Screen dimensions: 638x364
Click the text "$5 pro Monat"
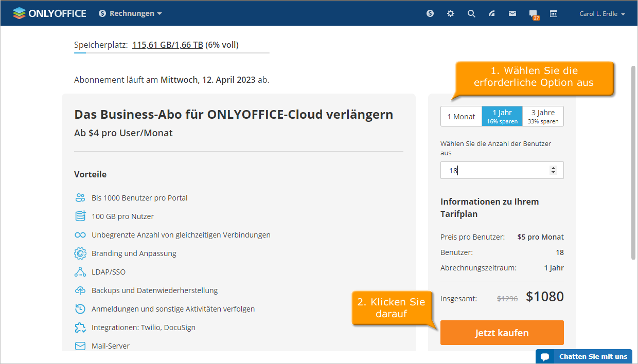point(541,237)
